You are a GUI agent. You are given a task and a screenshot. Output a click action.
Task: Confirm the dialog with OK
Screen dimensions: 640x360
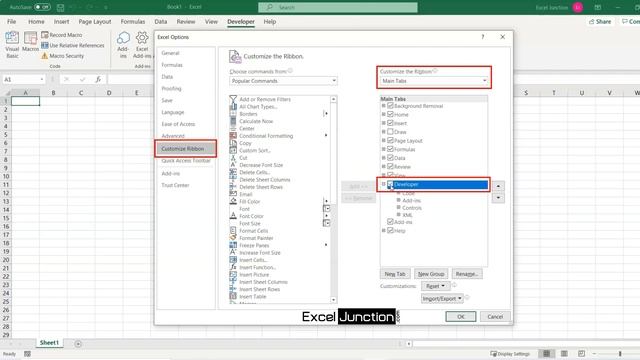(461, 317)
